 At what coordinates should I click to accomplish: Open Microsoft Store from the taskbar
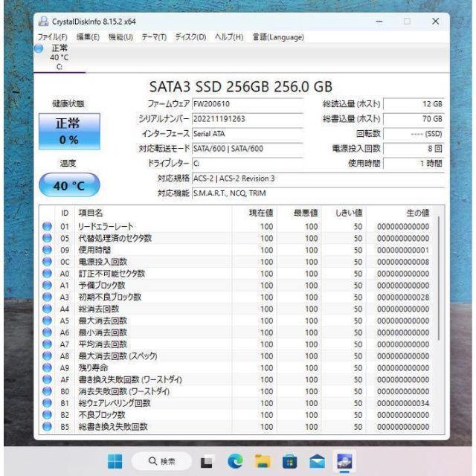(289, 461)
